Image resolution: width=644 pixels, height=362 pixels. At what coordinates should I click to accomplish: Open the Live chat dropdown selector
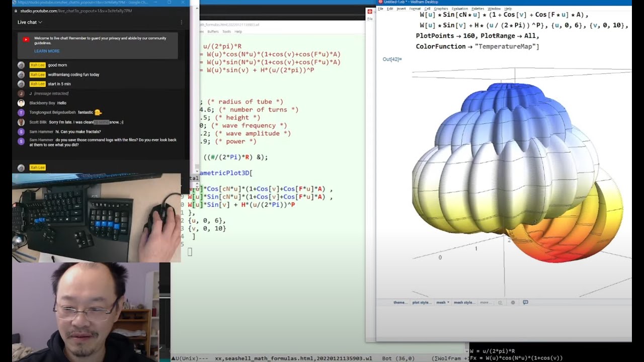click(30, 22)
